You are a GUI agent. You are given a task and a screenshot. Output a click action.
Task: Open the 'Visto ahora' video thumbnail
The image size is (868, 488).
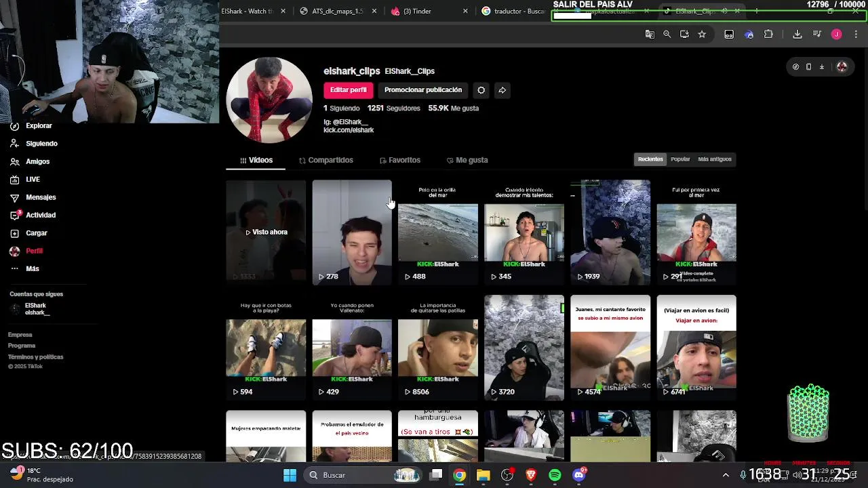pyautogui.click(x=266, y=232)
